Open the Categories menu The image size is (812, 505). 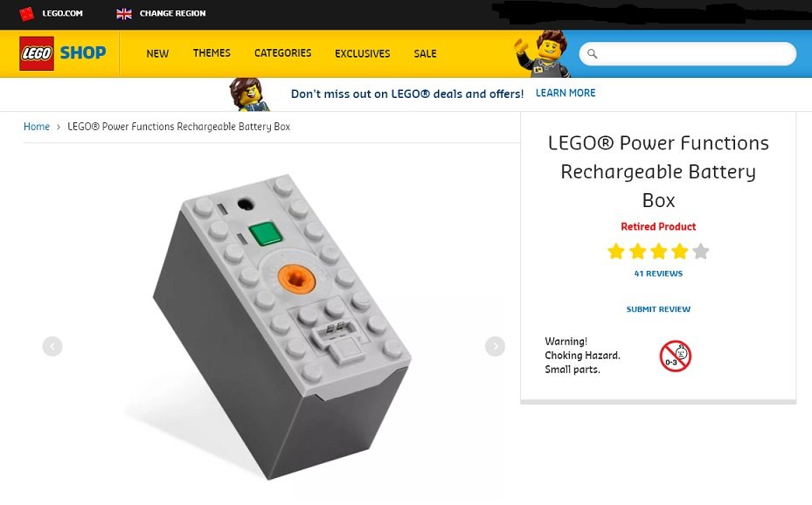coord(282,53)
